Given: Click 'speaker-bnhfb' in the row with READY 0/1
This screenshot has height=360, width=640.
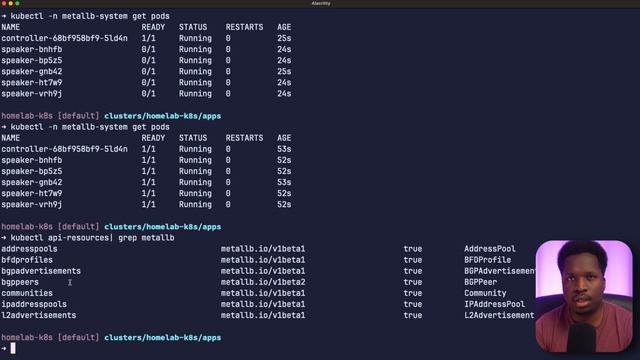Looking at the screenshot, I should tap(32, 49).
